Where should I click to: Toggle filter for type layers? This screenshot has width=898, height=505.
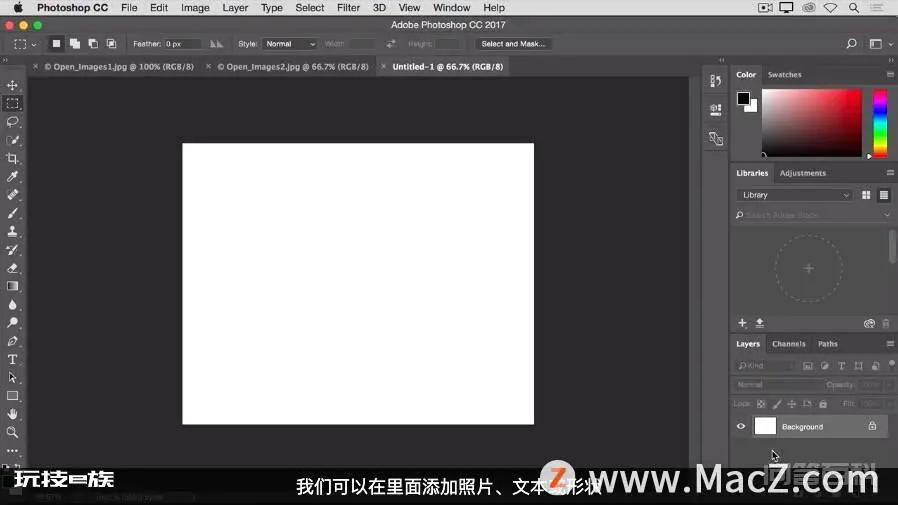841,366
